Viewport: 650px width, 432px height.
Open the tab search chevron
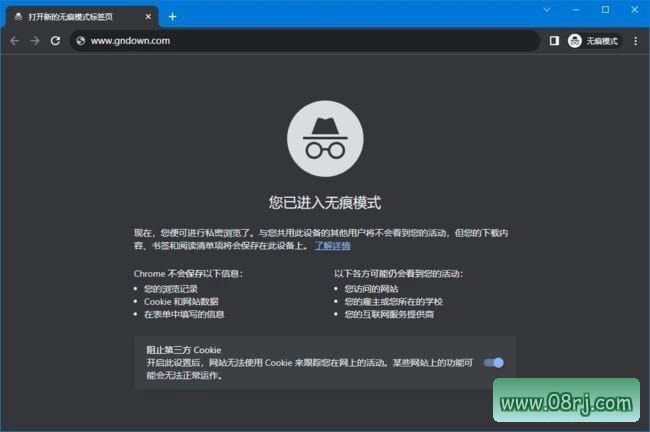pos(547,10)
